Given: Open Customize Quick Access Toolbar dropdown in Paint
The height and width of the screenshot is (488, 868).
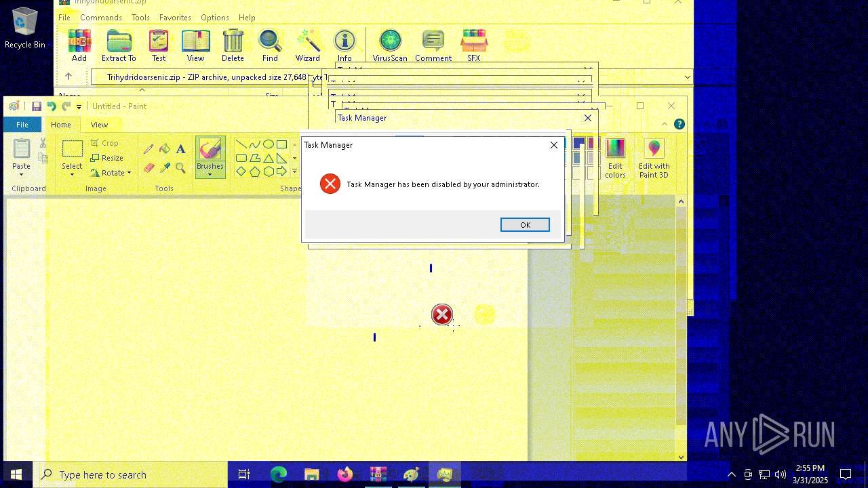Looking at the screenshot, I should point(79,106).
